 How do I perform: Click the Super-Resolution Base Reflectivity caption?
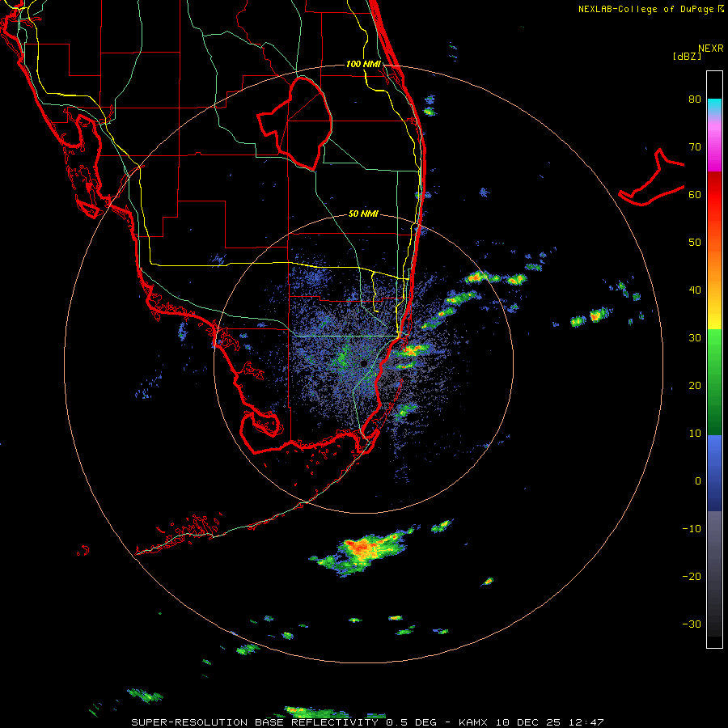368,722
